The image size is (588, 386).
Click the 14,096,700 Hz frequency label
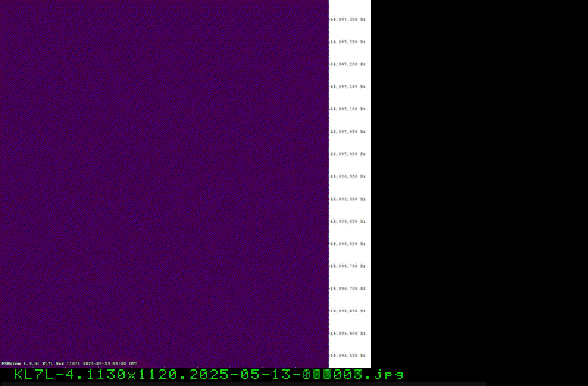[x=348, y=288]
